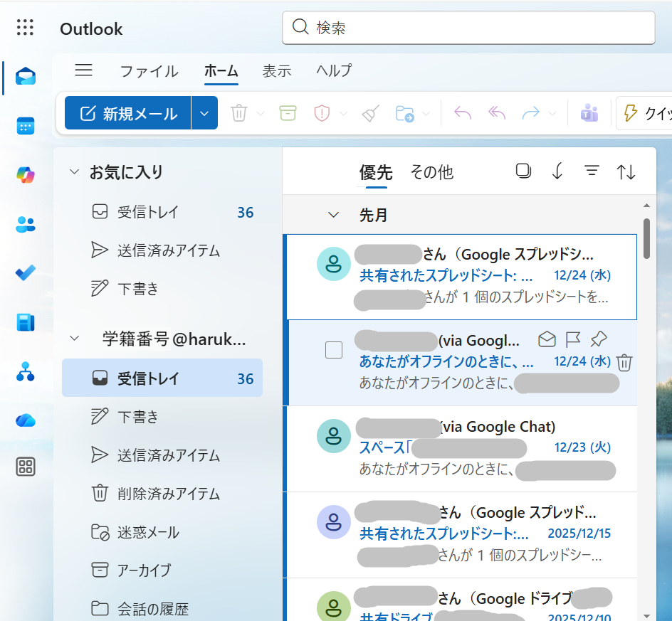Image resolution: width=672 pixels, height=621 pixels.
Task: Open the ヘルプ tab
Action: point(334,70)
